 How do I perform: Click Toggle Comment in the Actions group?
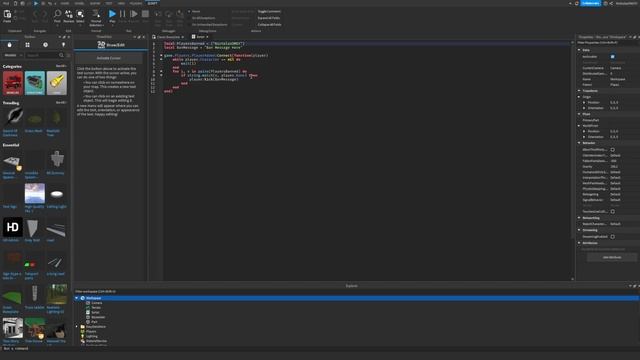point(269,11)
